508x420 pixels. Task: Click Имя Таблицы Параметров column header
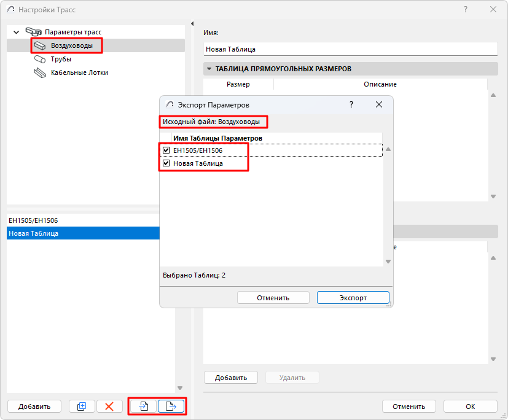click(x=217, y=138)
